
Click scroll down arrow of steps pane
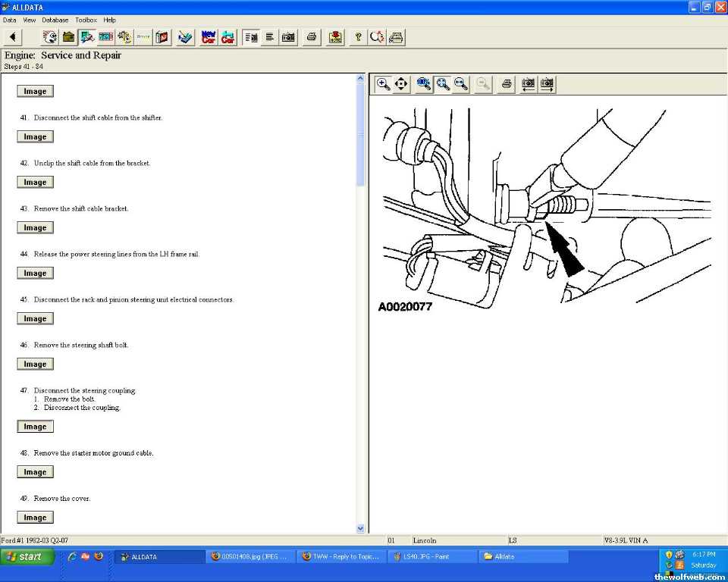360,528
